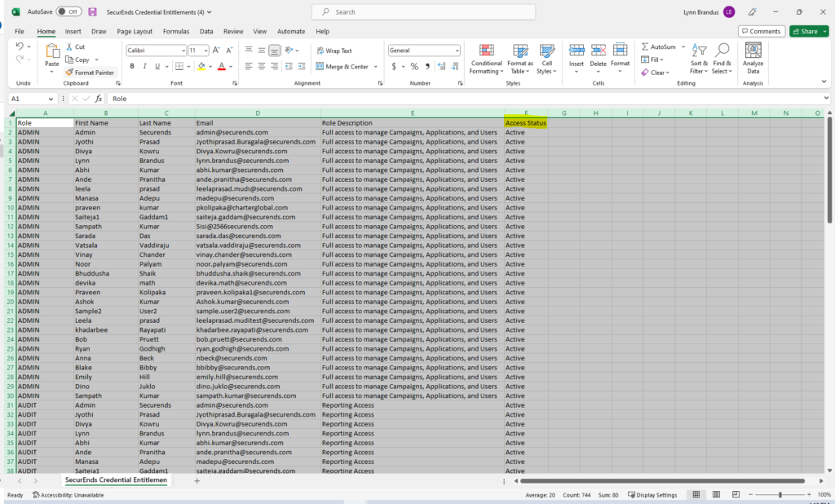Viewport: 835px width, 504px height.
Task: Expand the formula bar chevron
Action: pos(826,98)
